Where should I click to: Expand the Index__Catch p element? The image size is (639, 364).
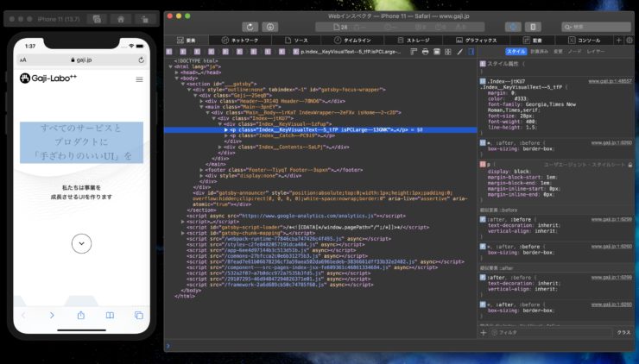click(226, 135)
